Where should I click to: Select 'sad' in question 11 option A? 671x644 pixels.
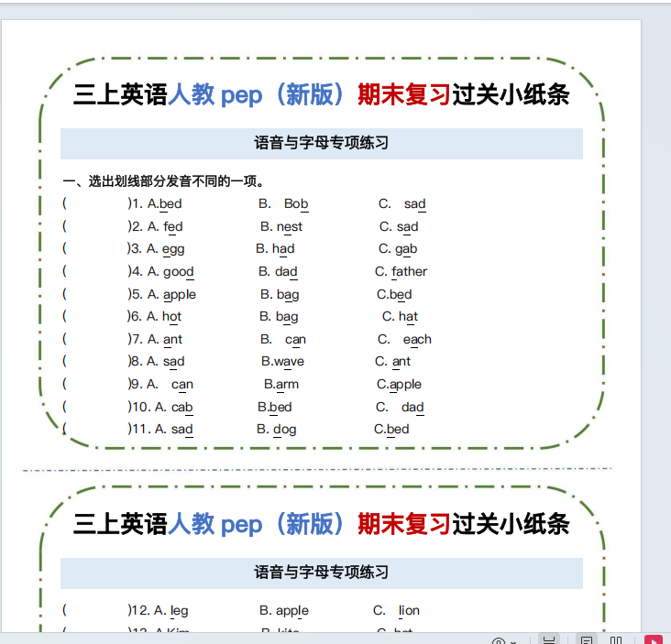[181, 430]
